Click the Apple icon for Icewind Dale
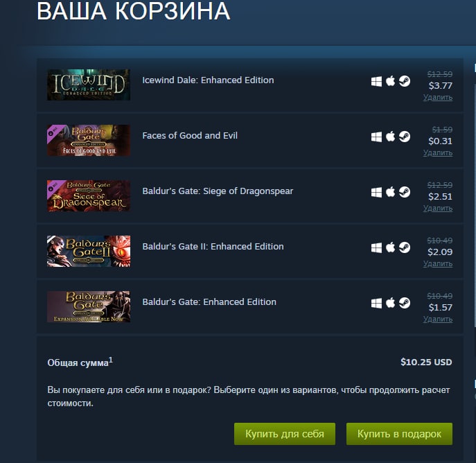 tap(390, 81)
